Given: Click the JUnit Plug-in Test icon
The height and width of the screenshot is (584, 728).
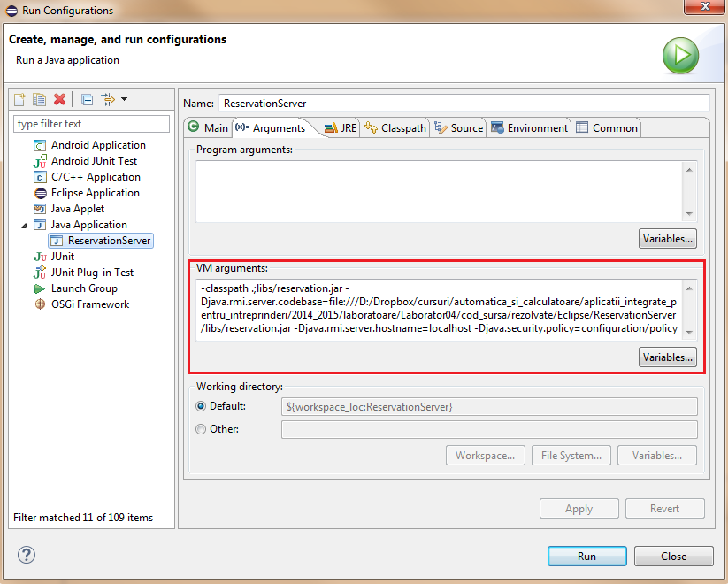Looking at the screenshot, I should [x=40, y=273].
